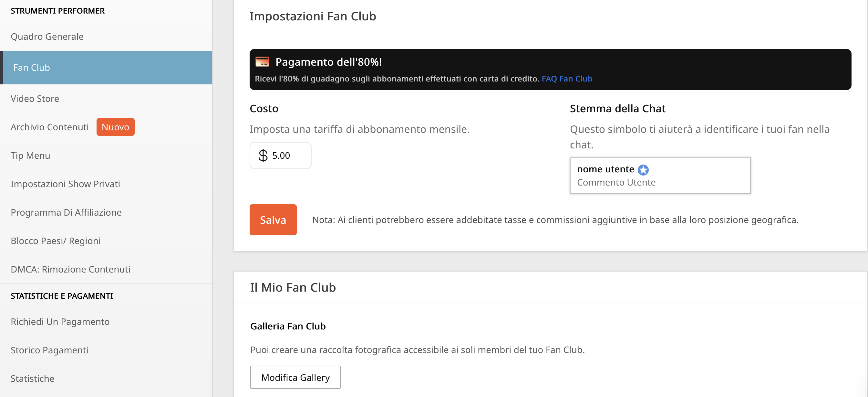Select Richiedi Un Pagamento

tap(60, 322)
